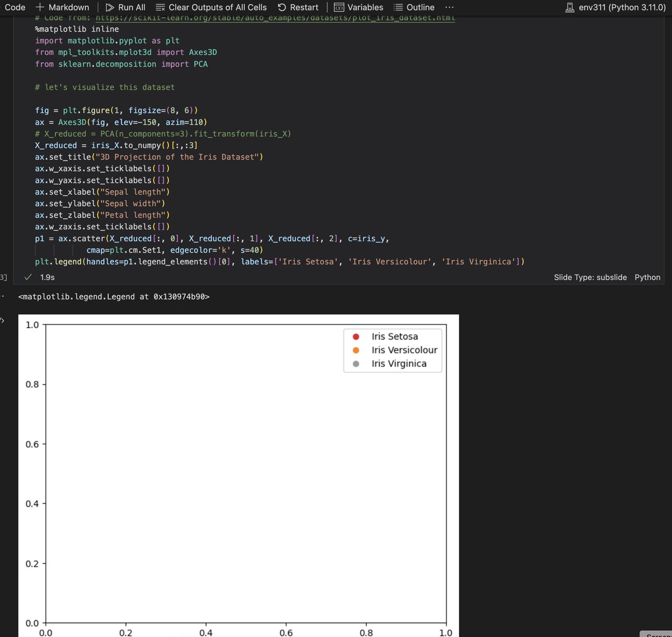Click the Iris Setosa legend label
The height and width of the screenshot is (637, 672).
pos(395,337)
